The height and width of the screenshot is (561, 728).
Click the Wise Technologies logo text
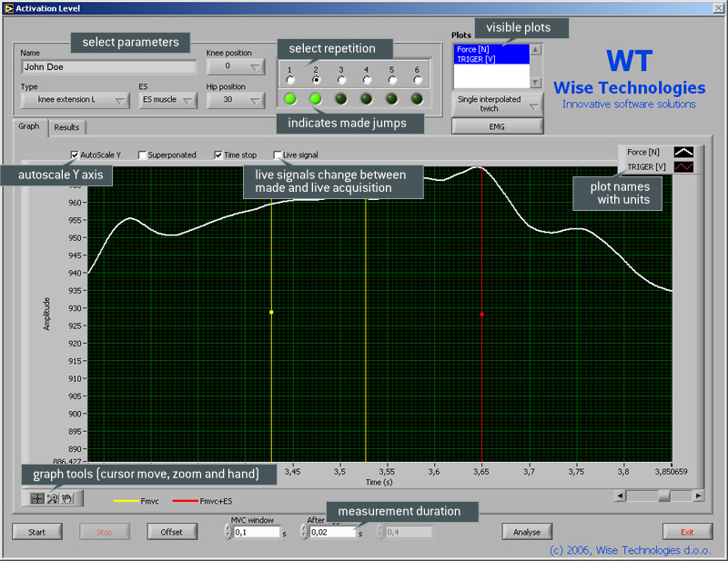coord(629,87)
